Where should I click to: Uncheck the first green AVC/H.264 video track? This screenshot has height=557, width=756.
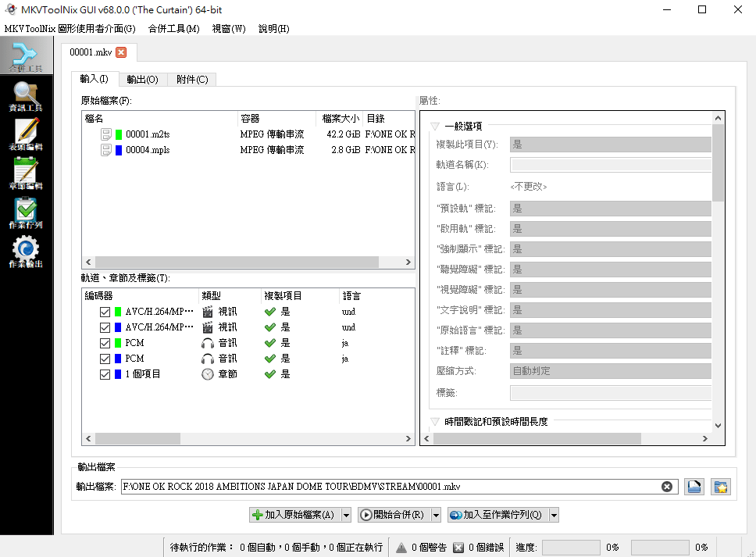click(105, 312)
